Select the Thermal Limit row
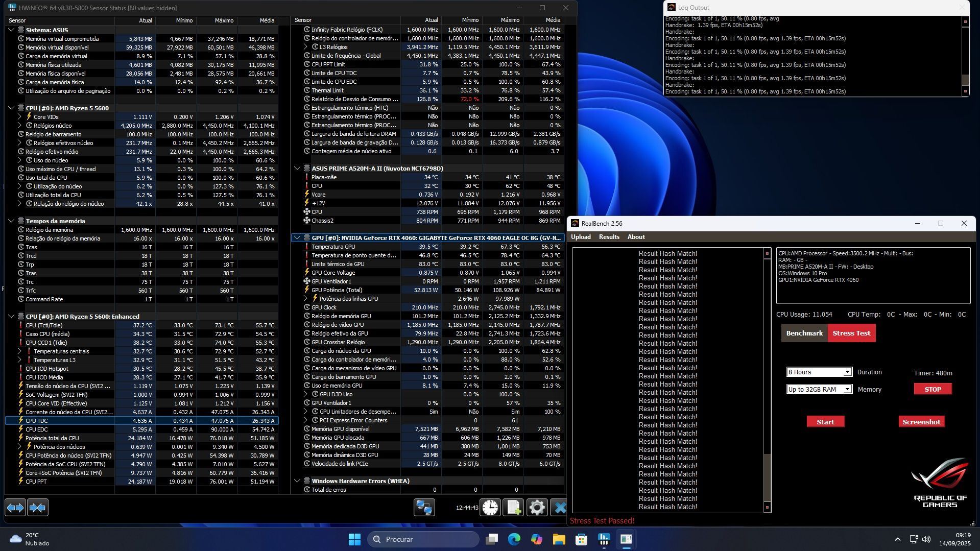Screen dimensions: 980x551 pos(428,90)
